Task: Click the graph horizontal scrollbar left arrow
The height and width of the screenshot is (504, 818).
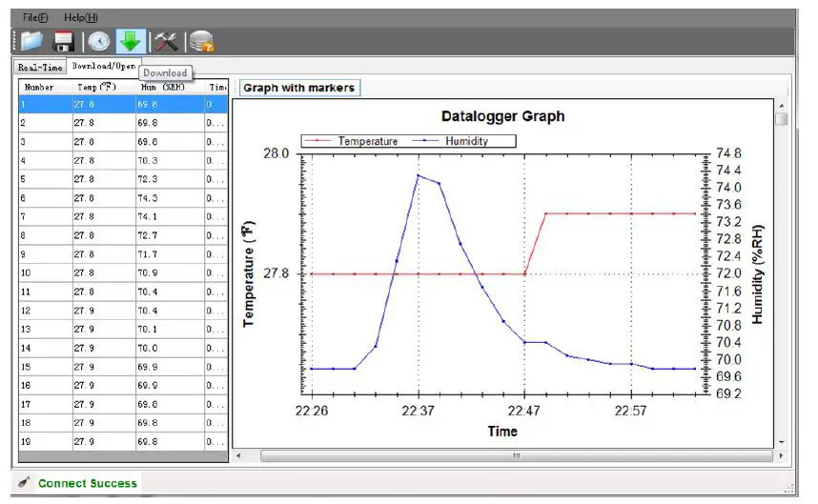Action: (x=238, y=455)
